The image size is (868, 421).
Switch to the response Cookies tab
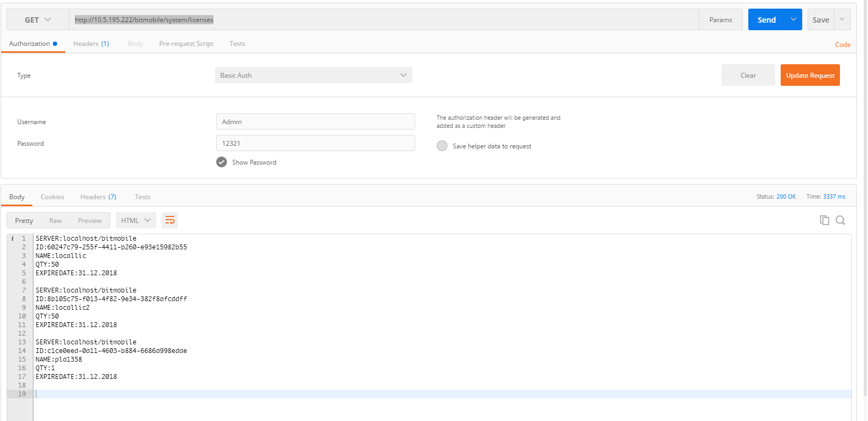click(x=52, y=197)
